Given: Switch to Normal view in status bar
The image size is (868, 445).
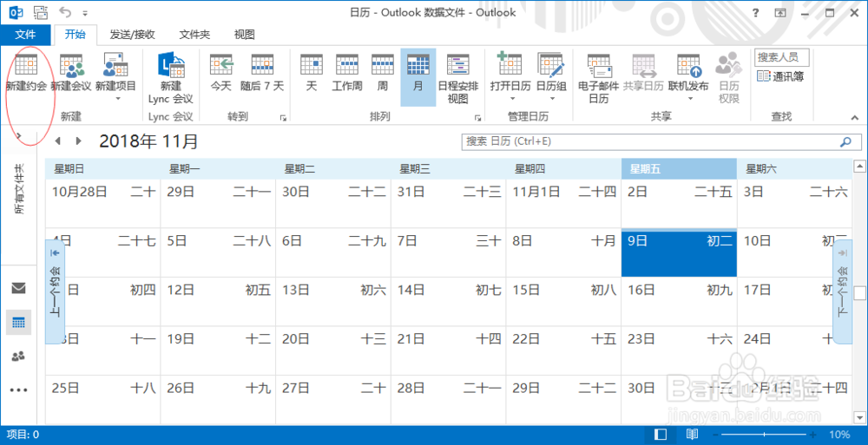Looking at the screenshot, I should pos(661,435).
